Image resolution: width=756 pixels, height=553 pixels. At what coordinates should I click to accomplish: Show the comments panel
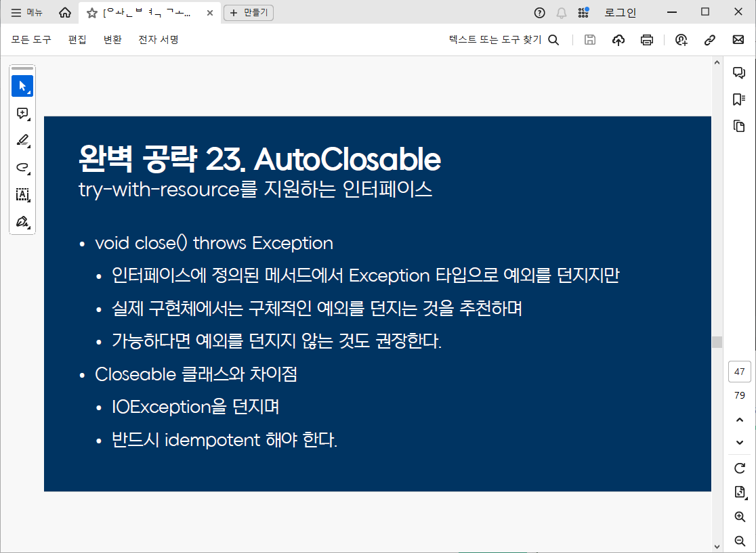point(739,71)
